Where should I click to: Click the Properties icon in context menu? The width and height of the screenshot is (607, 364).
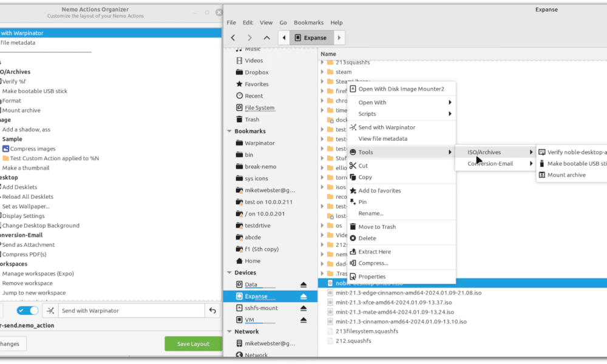[353, 277]
